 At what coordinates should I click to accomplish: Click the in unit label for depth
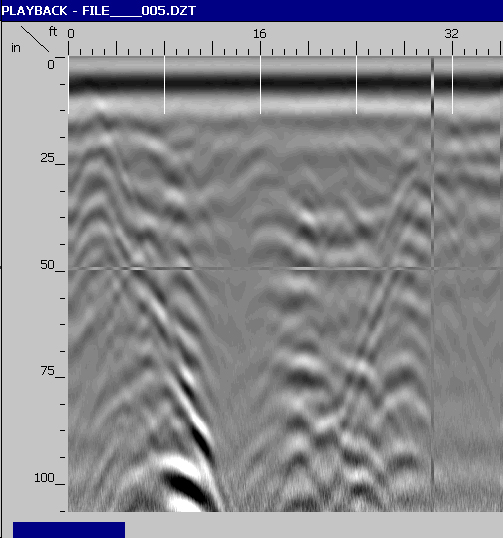(x=16, y=48)
